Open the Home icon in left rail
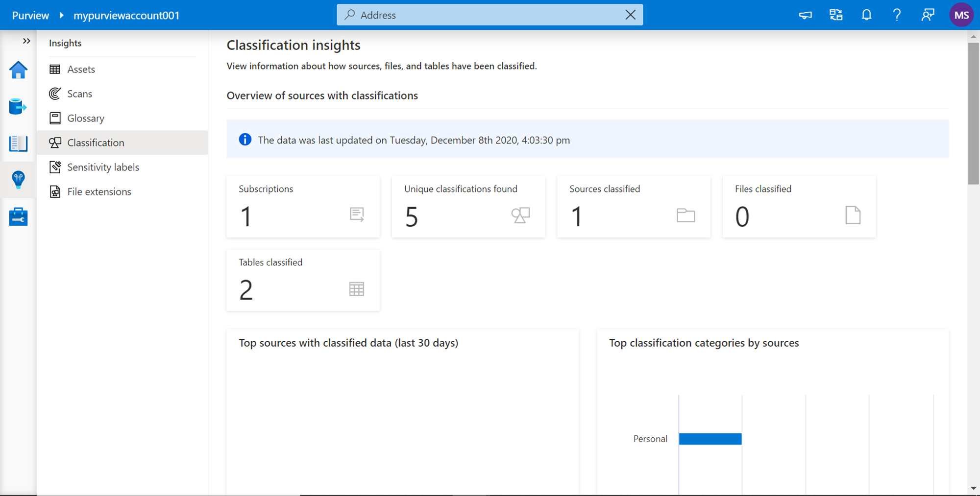Image resolution: width=980 pixels, height=496 pixels. pyautogui.click(x=18, y=70)
